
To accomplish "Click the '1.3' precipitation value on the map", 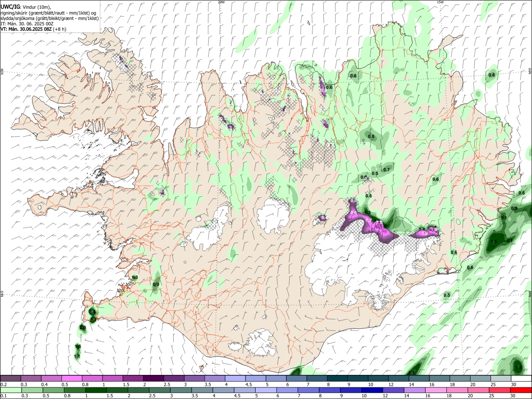I will [x=135, y=277].
